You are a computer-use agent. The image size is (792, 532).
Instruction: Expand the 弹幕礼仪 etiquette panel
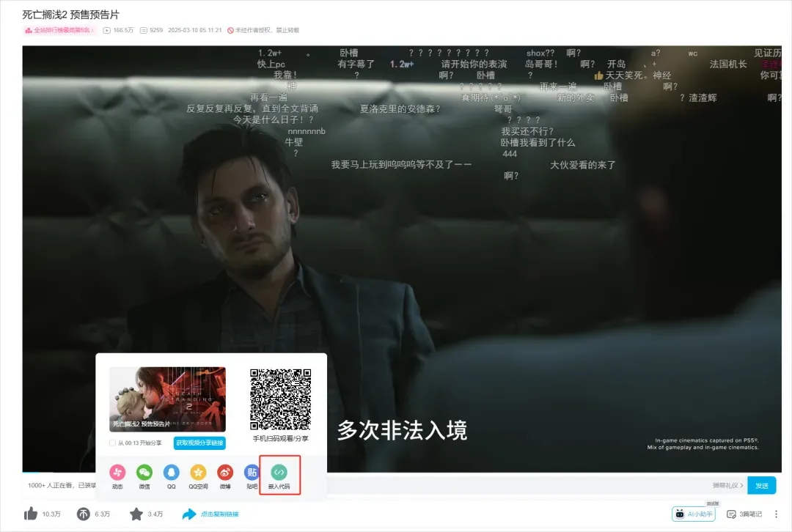[x=726, y=486]
